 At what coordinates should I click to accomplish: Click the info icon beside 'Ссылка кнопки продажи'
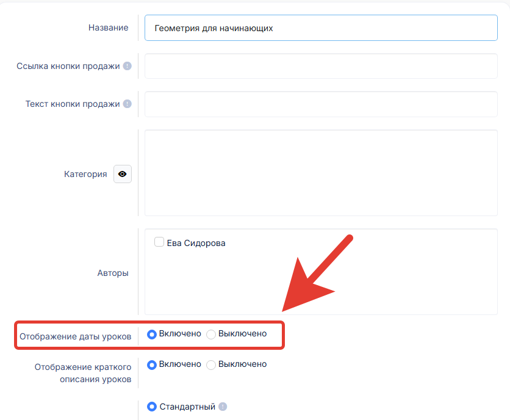127,66
